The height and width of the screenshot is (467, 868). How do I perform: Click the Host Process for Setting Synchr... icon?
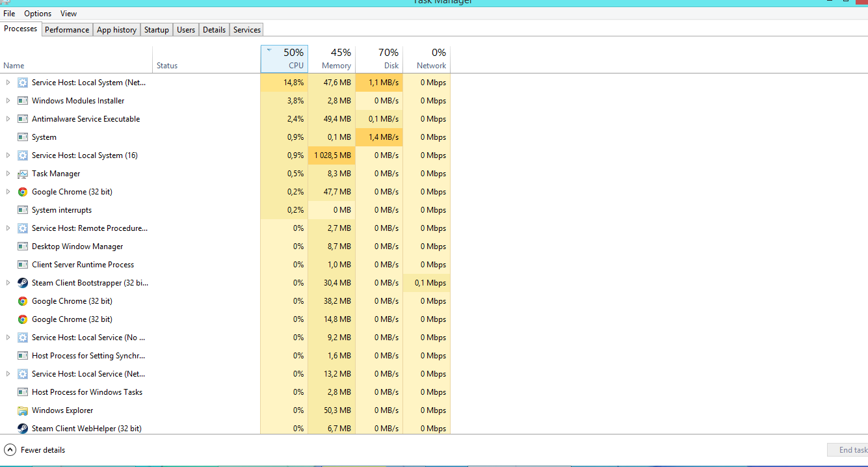pos(23,356)
